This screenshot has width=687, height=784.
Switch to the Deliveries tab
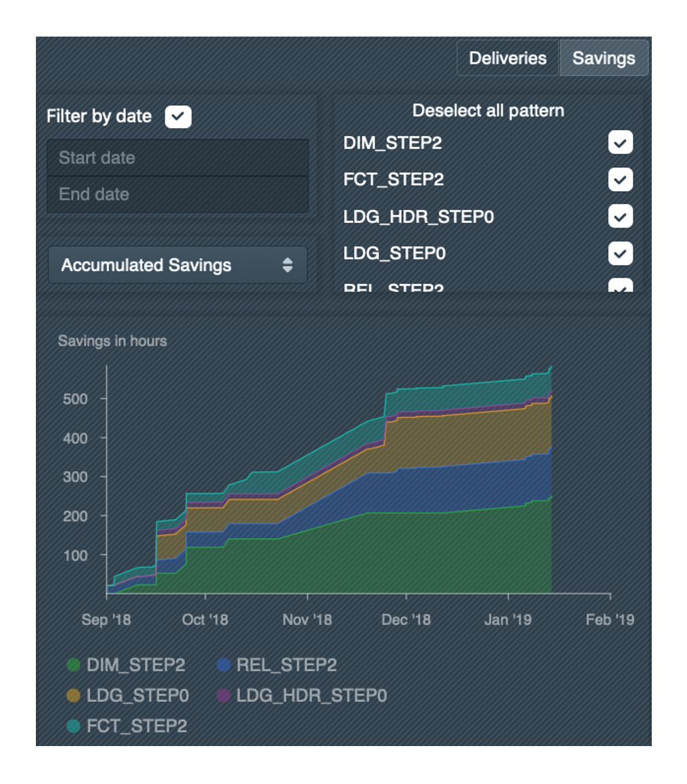click(x=507, y=58)
